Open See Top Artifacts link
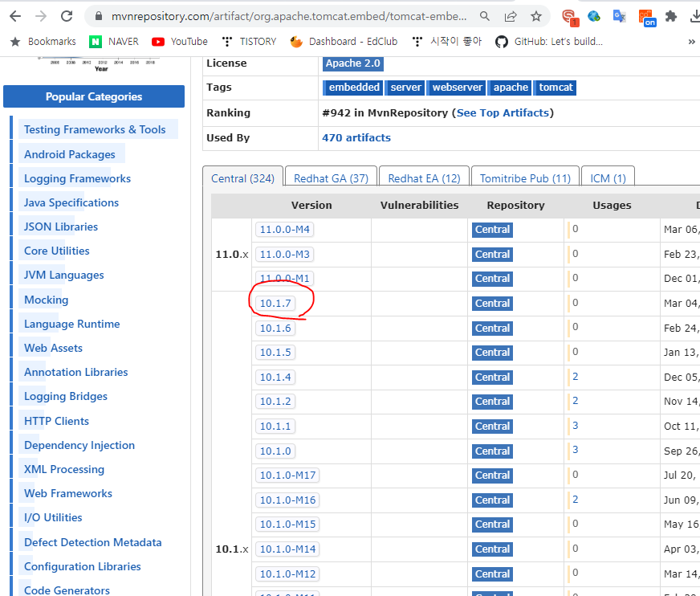The width and height of the screenshot is (700, 596). coord(503,112)
